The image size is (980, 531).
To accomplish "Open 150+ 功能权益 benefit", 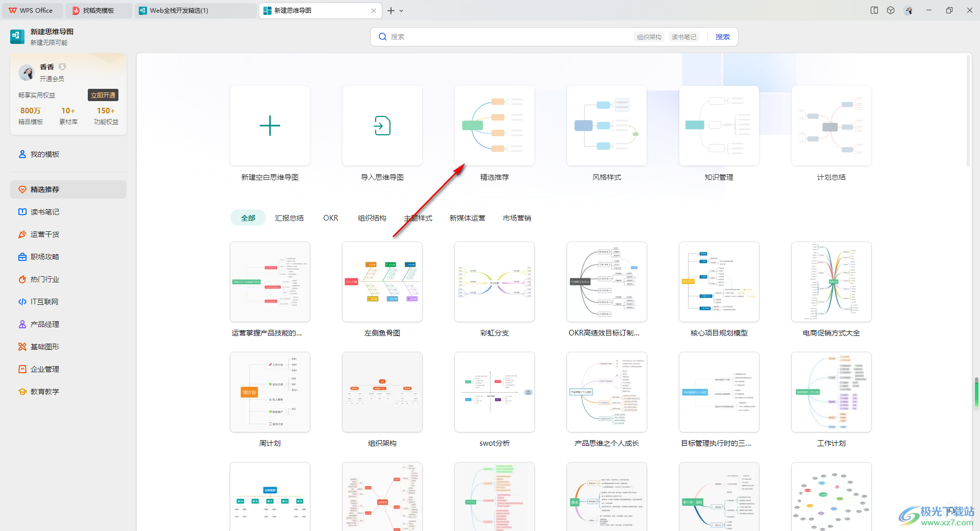I will click(x=106, y=115).
